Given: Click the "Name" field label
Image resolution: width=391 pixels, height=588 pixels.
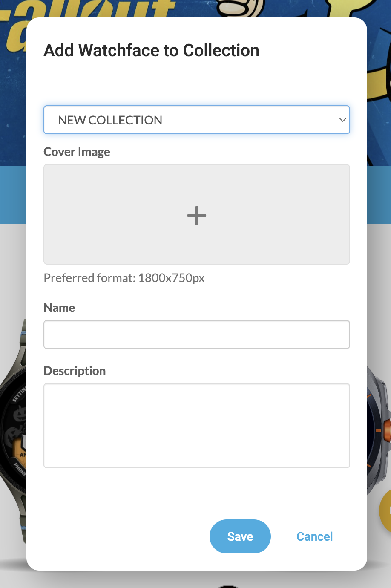Looking at the screenshot, I should [60, 308].
